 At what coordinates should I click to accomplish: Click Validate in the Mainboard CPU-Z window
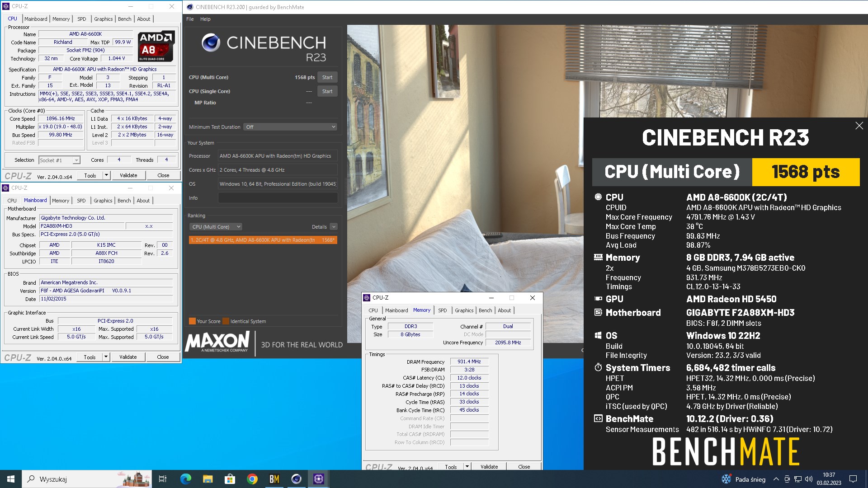coord(128,357)
